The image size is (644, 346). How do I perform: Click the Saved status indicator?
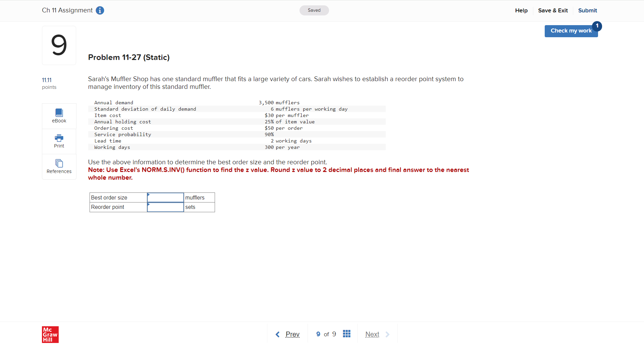314,10
